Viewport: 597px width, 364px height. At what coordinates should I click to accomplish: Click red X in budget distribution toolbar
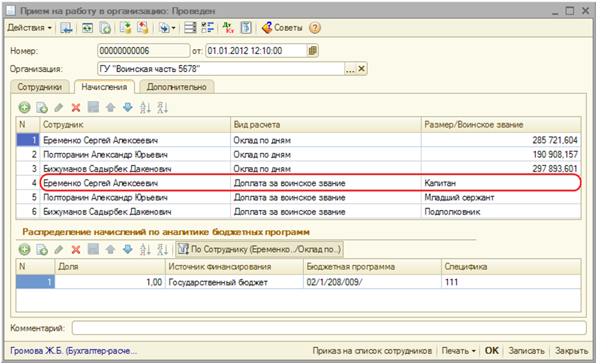[x=75, y=249]
